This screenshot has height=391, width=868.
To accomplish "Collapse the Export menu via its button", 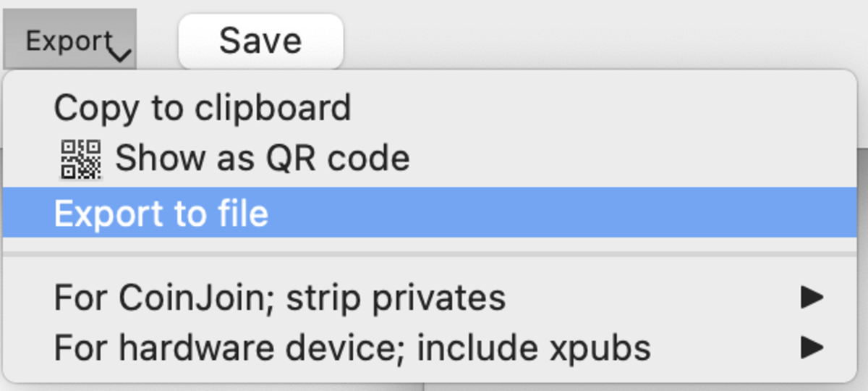I will click(x=69, y=41).
